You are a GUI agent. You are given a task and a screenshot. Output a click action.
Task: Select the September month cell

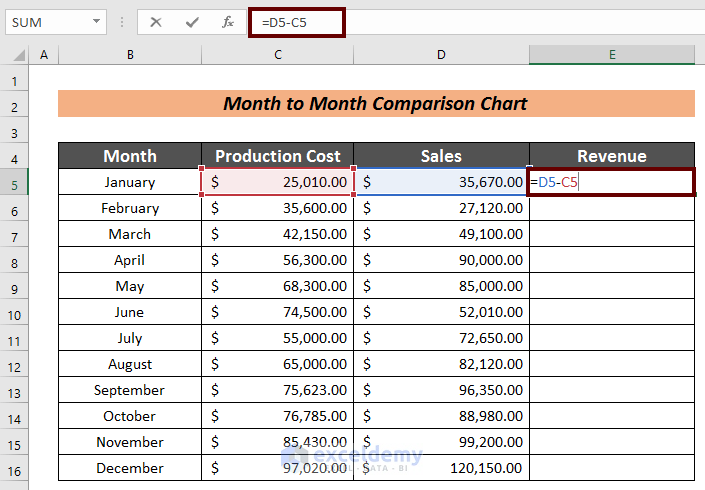pyautogui.click(x=129, y=390)
